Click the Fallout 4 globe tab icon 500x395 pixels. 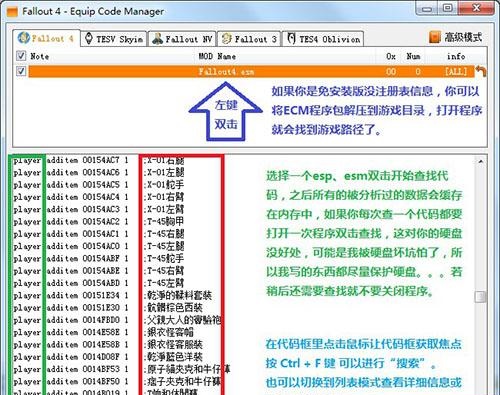click(23, 38)
